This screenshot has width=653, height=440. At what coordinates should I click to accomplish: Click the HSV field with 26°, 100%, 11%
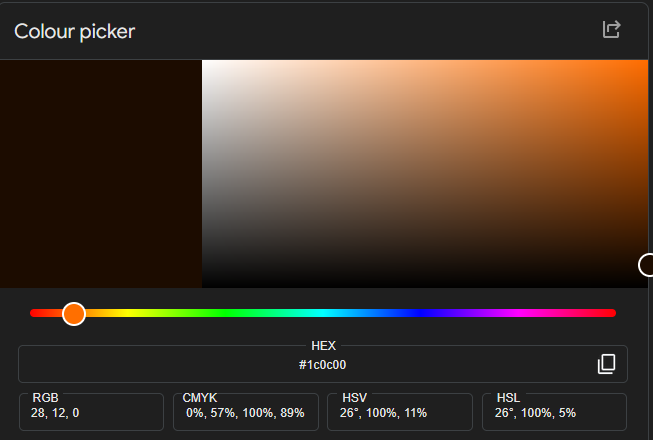click(x=400, y=412)
